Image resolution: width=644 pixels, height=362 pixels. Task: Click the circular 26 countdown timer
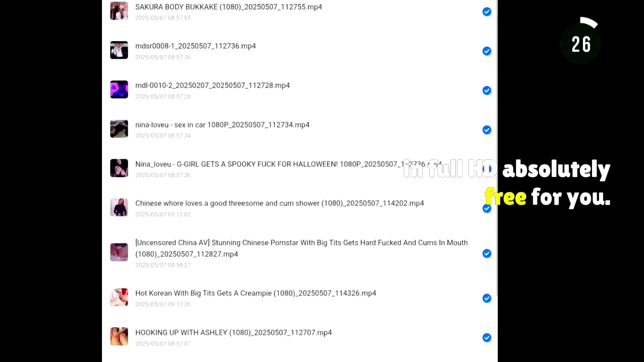pyautogui.click(x=581, y=44)
